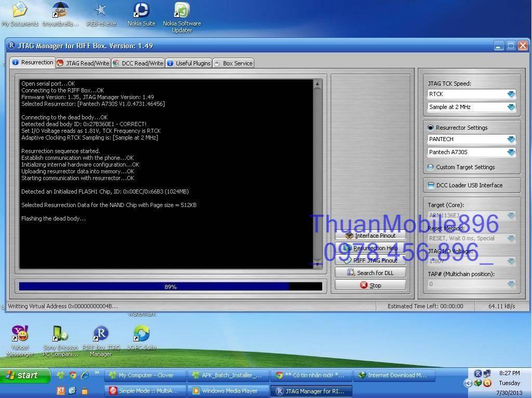Image resolution: width=532 pixels, height=398 pixels.
Task: Click the Estimated Time Left status text
Action: (x=425, y=306)
